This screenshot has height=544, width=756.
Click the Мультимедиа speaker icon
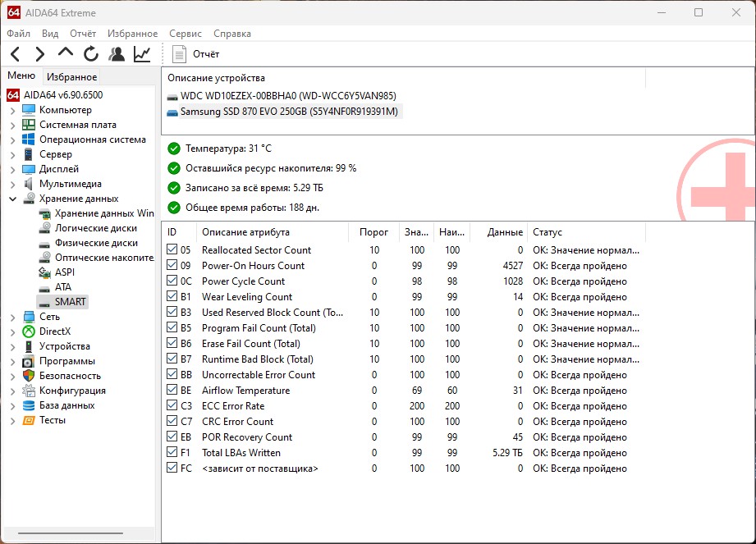click(29, 184)
